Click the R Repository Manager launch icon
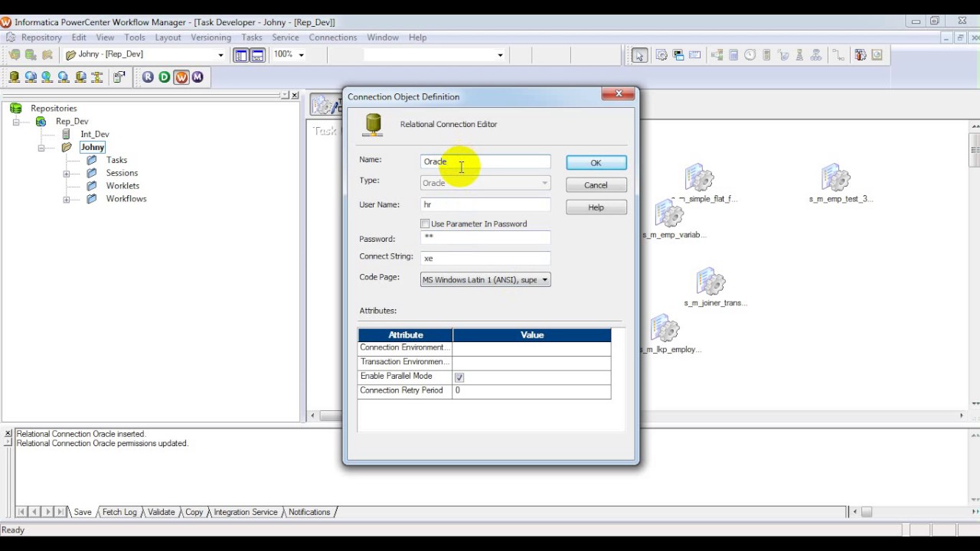980x551 pixels. (x=148, y=77)
